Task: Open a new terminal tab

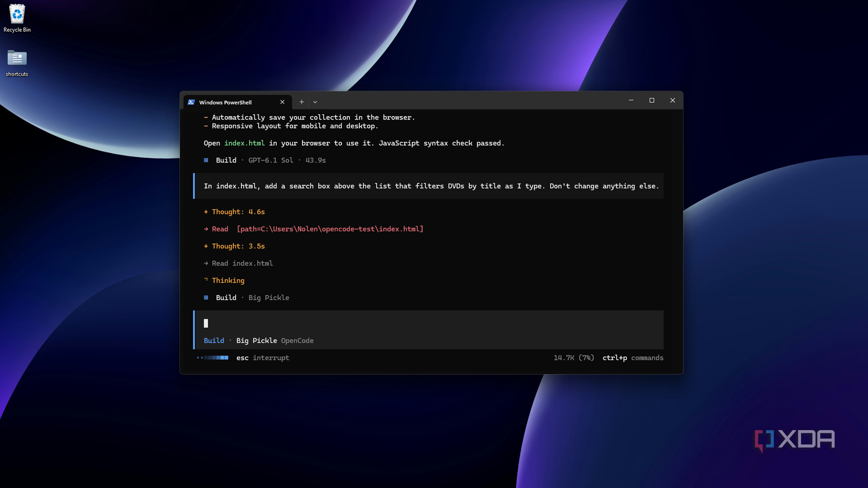Action: pos(301,102)
